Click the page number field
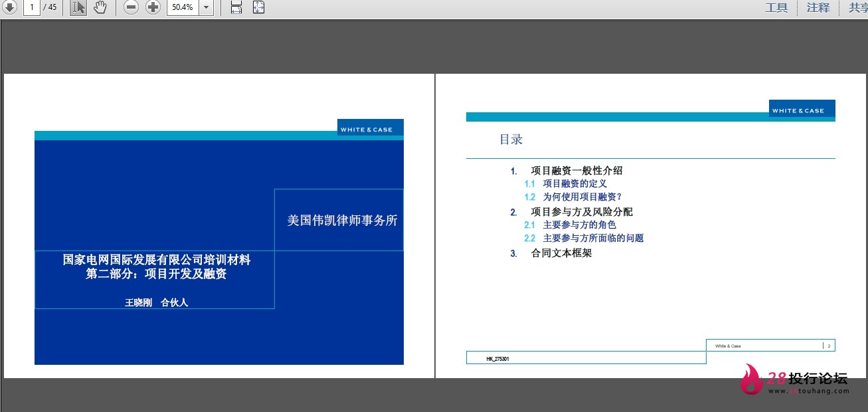The height and width of the screenshot is (412, 868). 31,7
